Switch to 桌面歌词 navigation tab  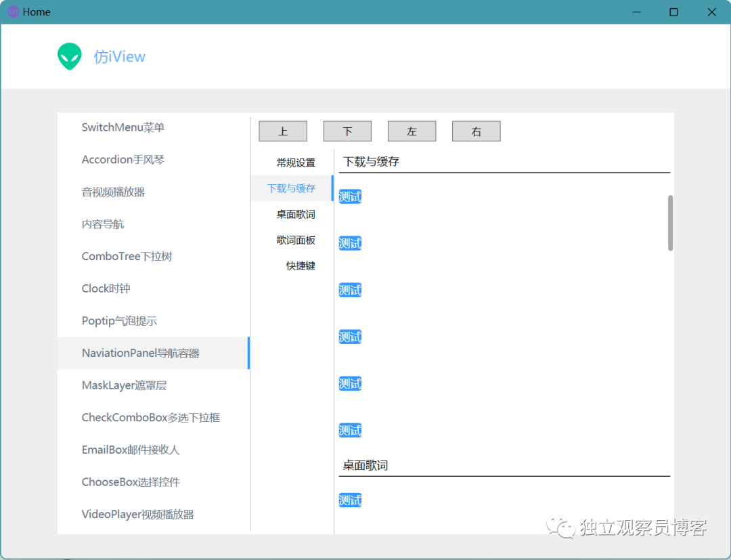[292, 214]
